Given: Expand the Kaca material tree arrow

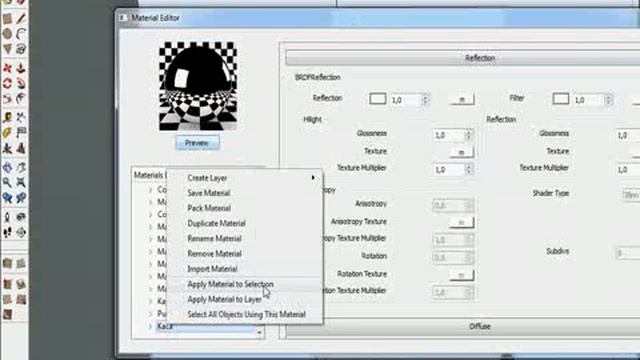Looking at the screenshot, I should (x=151, y=326).
